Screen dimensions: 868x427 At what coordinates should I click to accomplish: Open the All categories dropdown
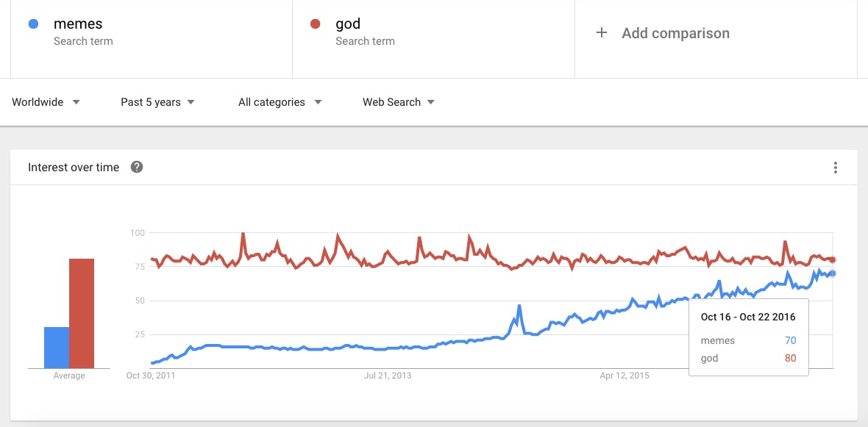(279, 102)
